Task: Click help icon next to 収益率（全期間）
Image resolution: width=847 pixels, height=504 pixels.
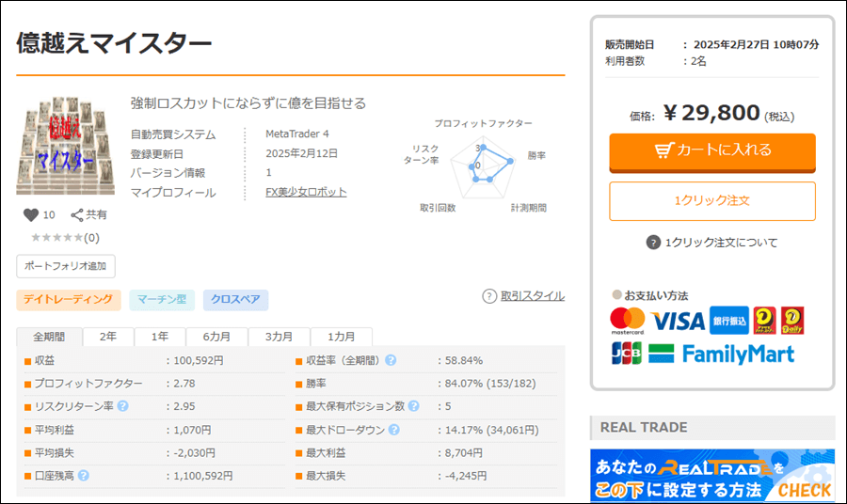Action: pos(391,360)
